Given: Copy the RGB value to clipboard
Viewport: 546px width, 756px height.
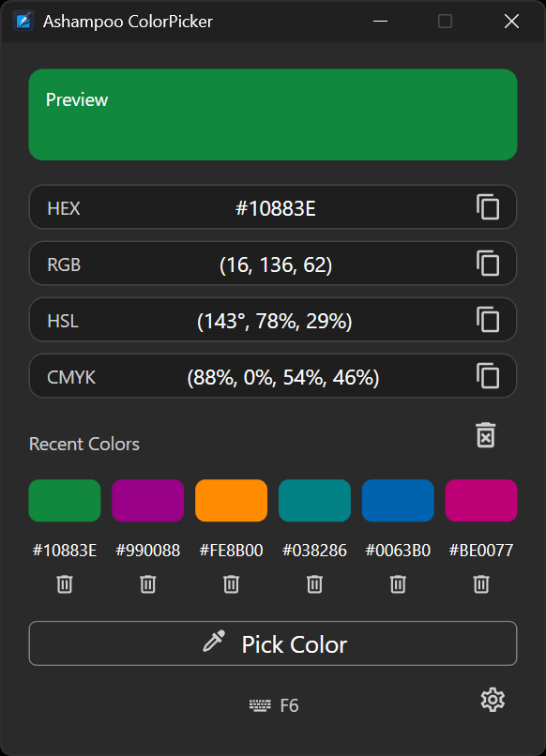Looking at the screenshot, I should tap(488, 264).
